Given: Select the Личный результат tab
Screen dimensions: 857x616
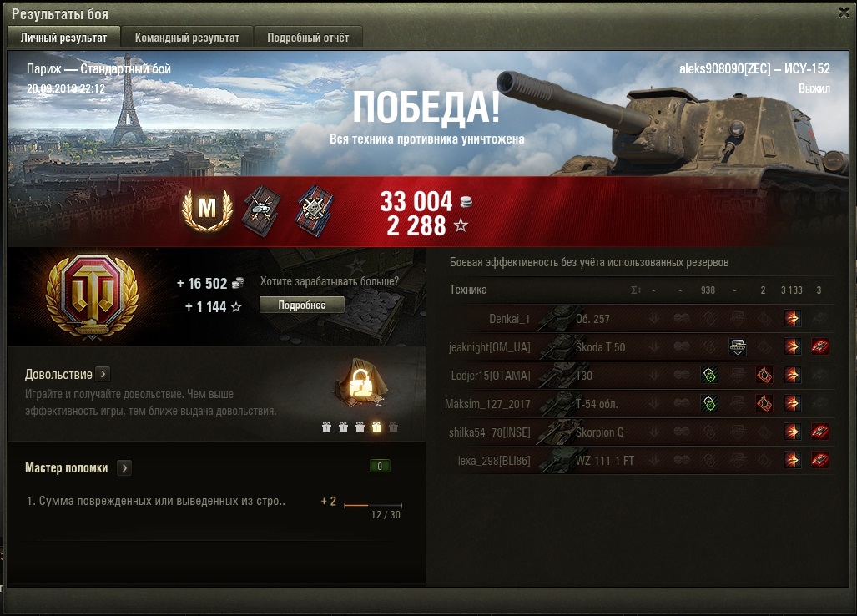Looking at the screenshot, I should (64, 38).
